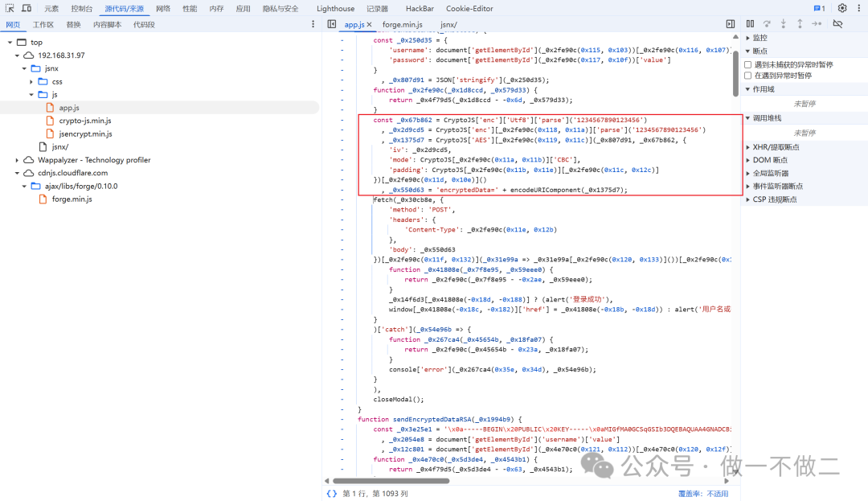Deactivate breakpoints using the toolbar icon
This screenshot has height=501, width=868.
[x=837, y=24]
